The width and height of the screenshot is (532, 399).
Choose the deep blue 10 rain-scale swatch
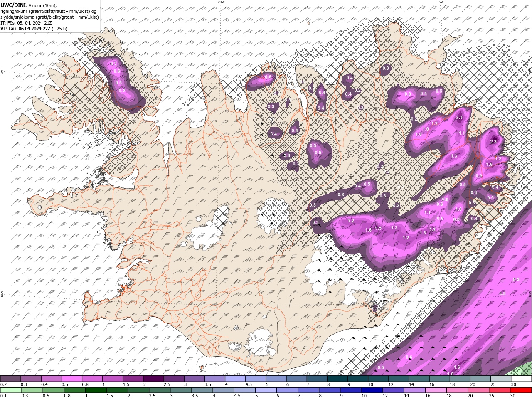pyautogui.click(x=372, y=390)
